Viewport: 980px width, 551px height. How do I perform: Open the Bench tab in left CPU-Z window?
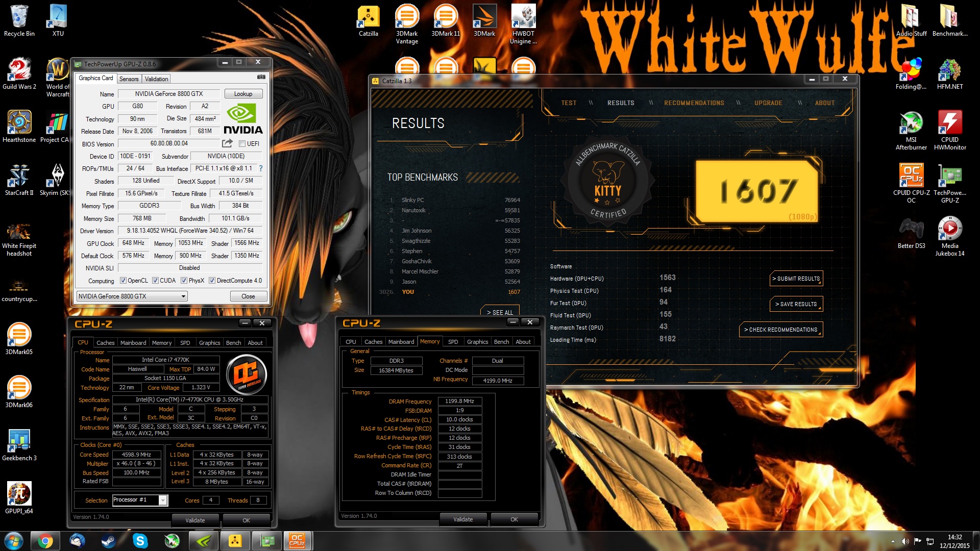(233, 343)
